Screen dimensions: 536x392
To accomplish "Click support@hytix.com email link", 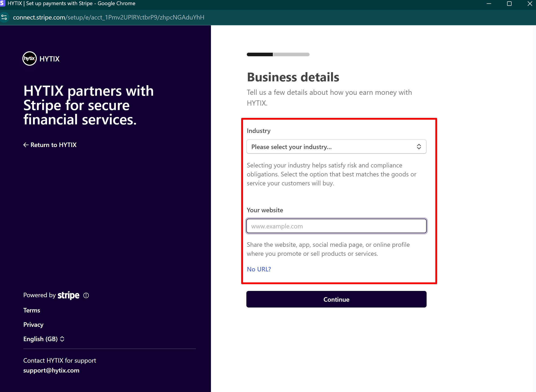I will (51, 370).
